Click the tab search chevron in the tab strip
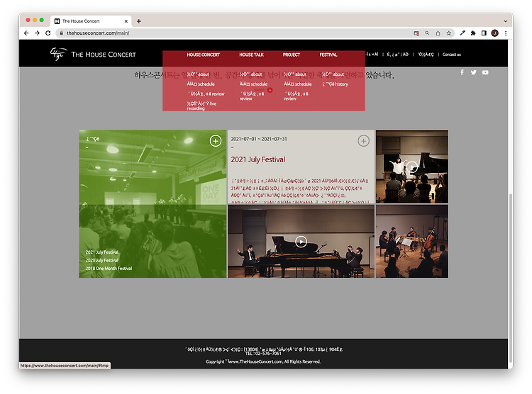Viewport: 532px width, 394px height. (506, 21)
